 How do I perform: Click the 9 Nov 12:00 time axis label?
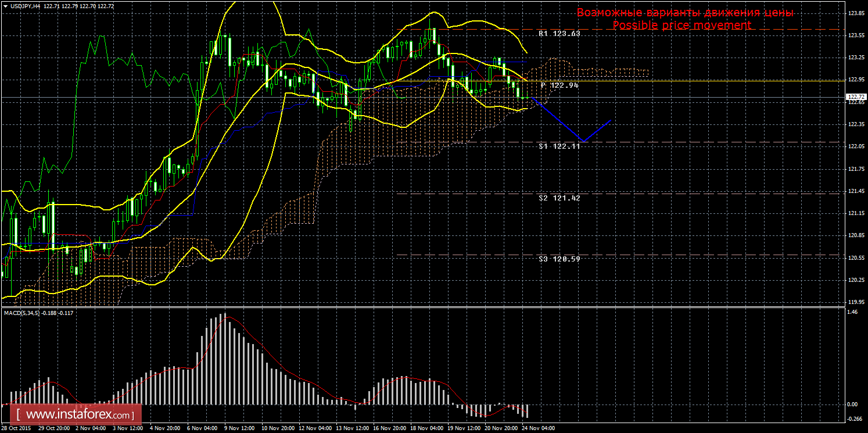(x=239, y=428)
